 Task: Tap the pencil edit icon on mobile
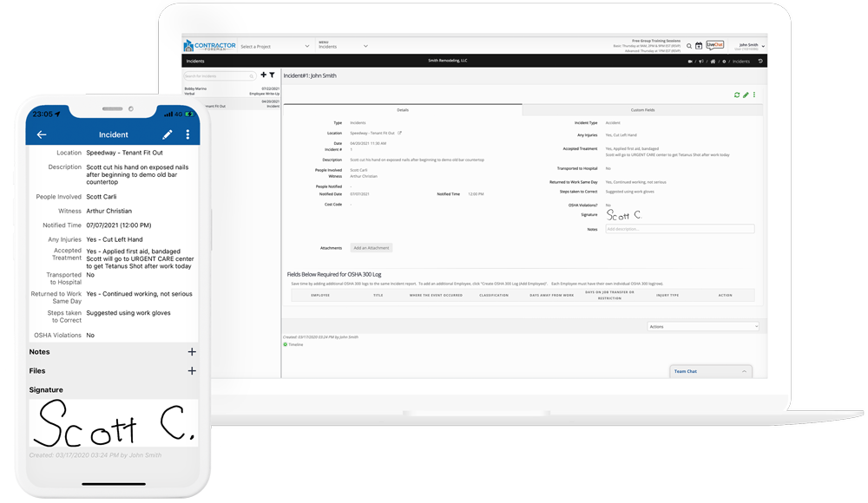[x=168, y=135]
